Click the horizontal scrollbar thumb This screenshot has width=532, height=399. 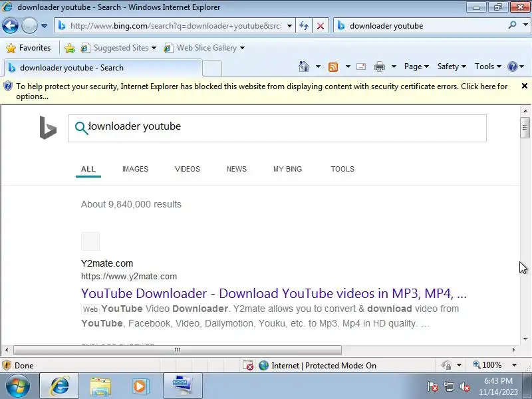178,350
